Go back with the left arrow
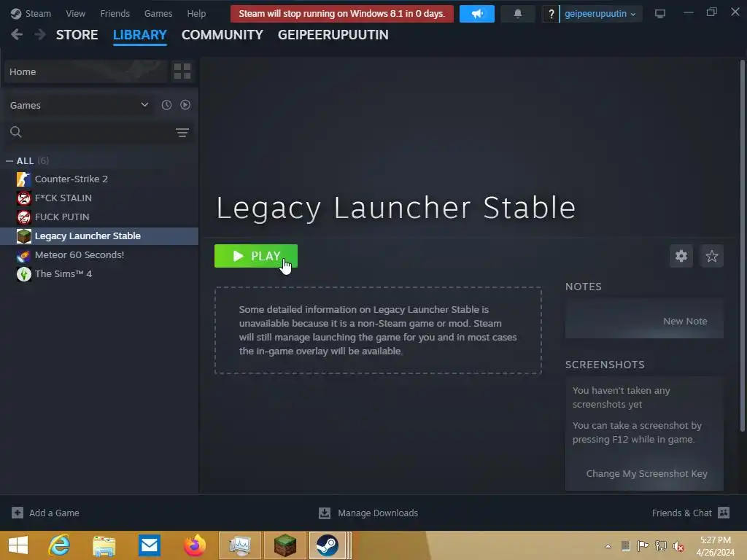The height and width of the screenshot is (560, 747). (17, 34)
